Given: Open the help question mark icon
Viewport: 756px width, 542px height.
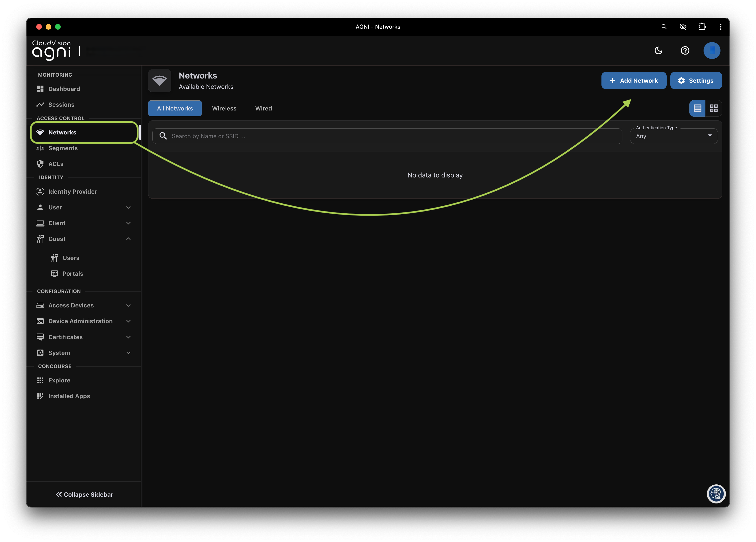Looking at the screenshot, I should tap(685, 51).
